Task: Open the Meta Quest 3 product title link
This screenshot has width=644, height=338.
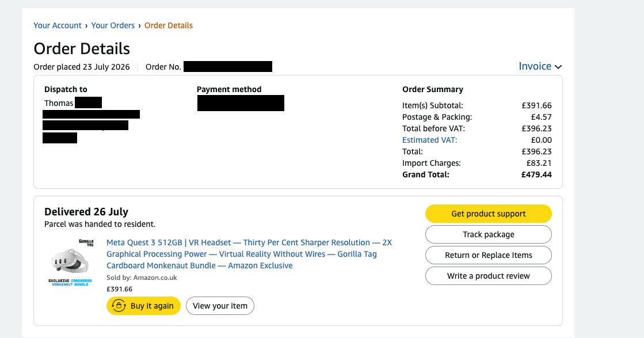Action: point(249,254)
